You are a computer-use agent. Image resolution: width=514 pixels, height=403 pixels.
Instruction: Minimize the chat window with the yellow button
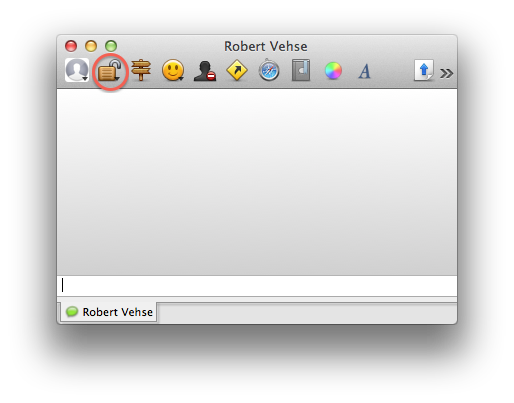91,46
